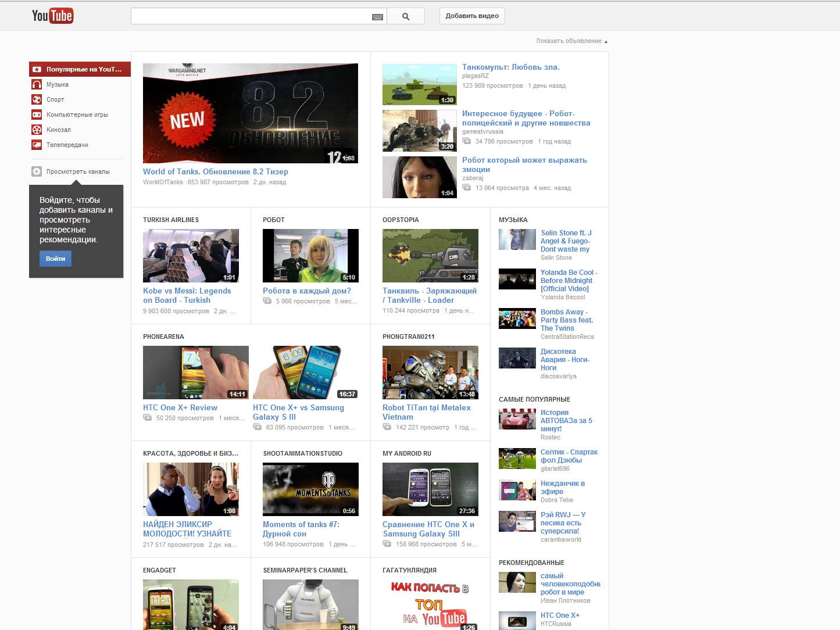
Task: Click OOPSTOPIA channel heading
Action: point(401,220)
